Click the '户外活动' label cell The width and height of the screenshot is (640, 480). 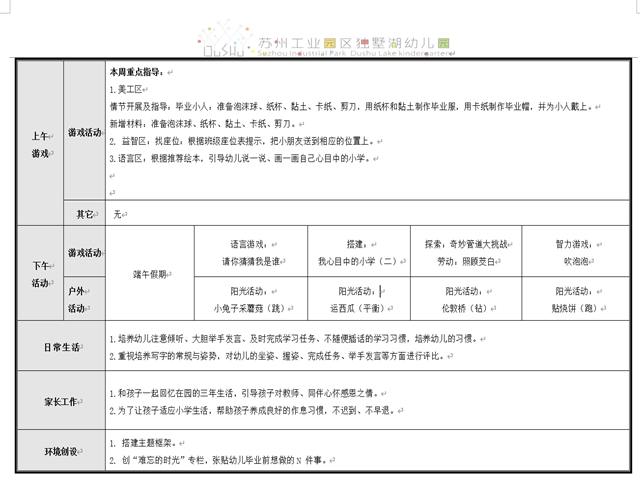click(84, 299)
